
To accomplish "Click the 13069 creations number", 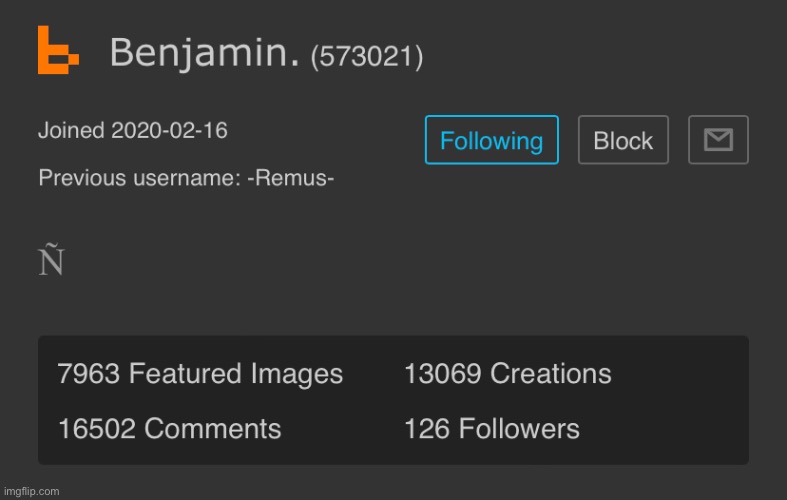I will coord(442,373).
